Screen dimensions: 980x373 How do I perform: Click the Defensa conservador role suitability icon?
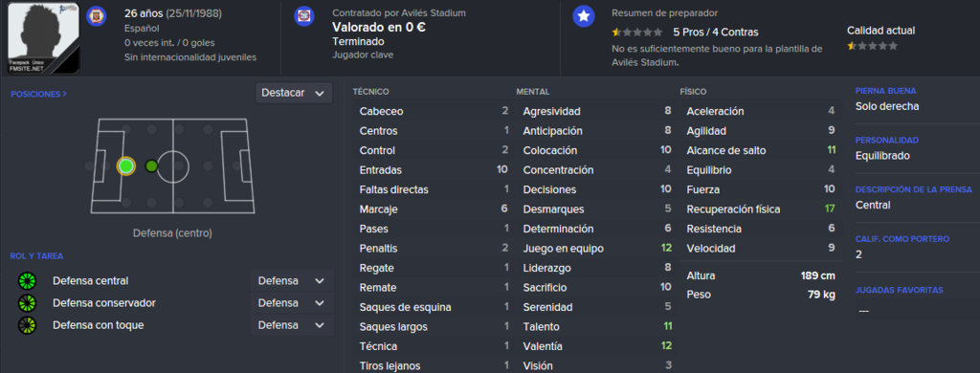(28, 303)
